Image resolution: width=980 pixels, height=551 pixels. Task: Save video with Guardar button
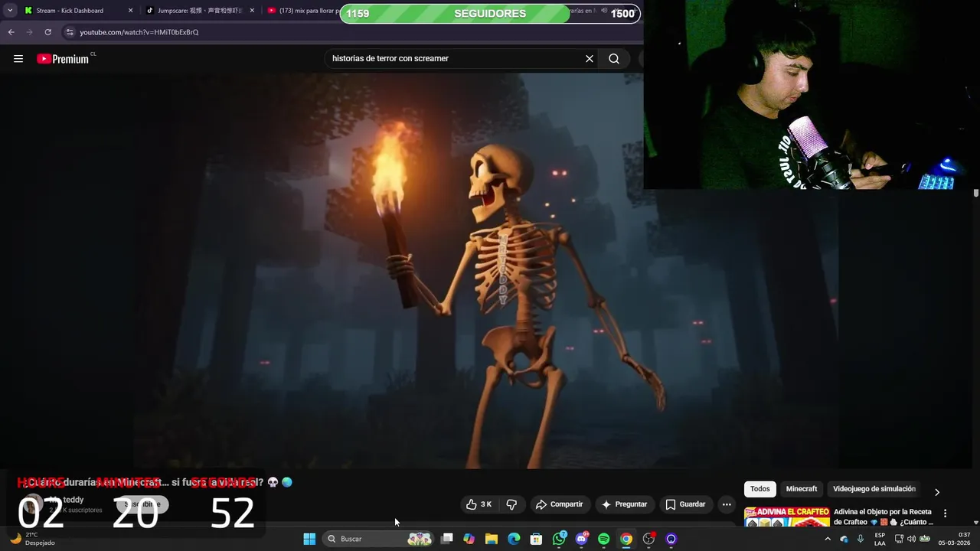pyautogui.click(x=685, y=504)
